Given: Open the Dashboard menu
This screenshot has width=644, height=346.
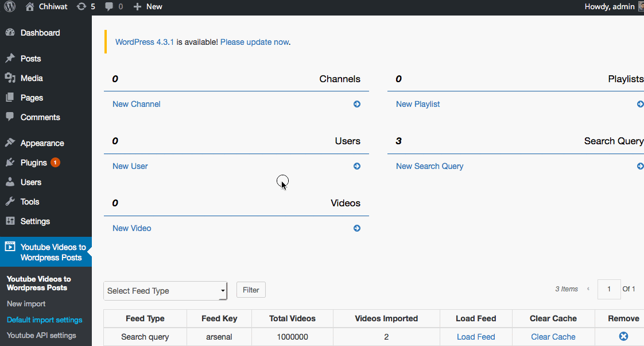Looking at the screenshot, I should [x=40, y=33].
